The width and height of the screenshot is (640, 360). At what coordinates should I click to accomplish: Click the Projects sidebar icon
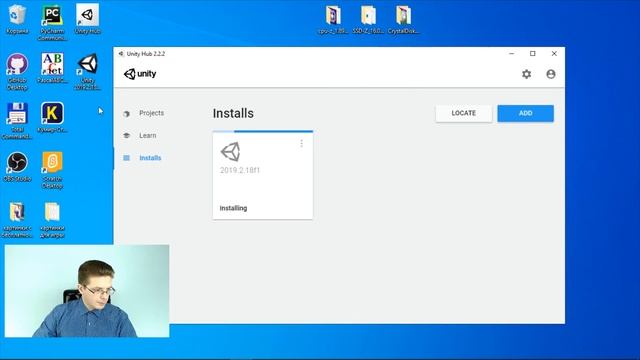click(x=127, y=113)
